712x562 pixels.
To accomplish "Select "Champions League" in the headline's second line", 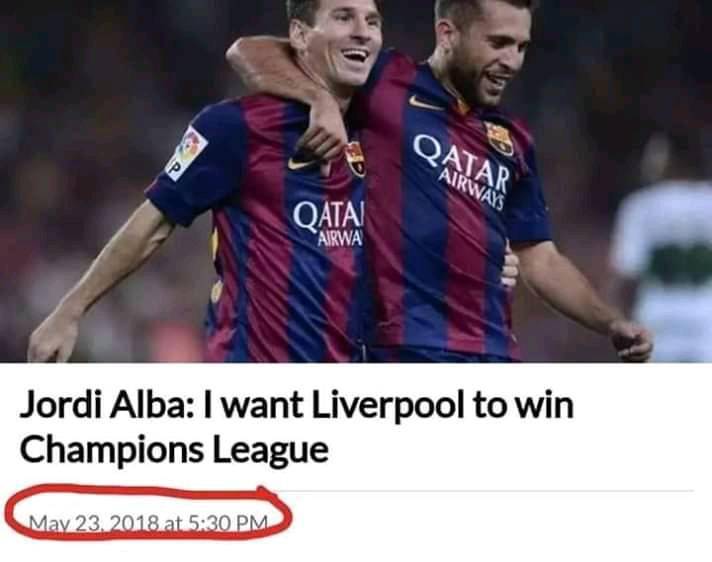I will point(174,449).
